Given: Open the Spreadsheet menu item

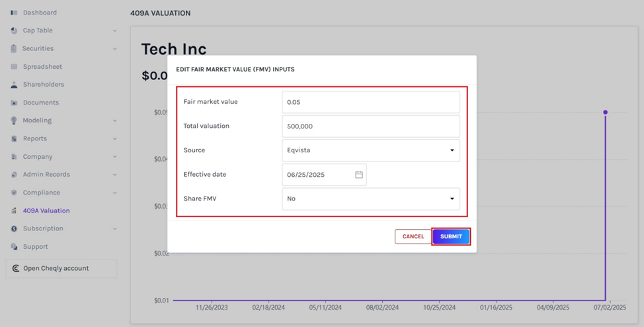Looking at the screenshot, I should click(x=42, y=67).
